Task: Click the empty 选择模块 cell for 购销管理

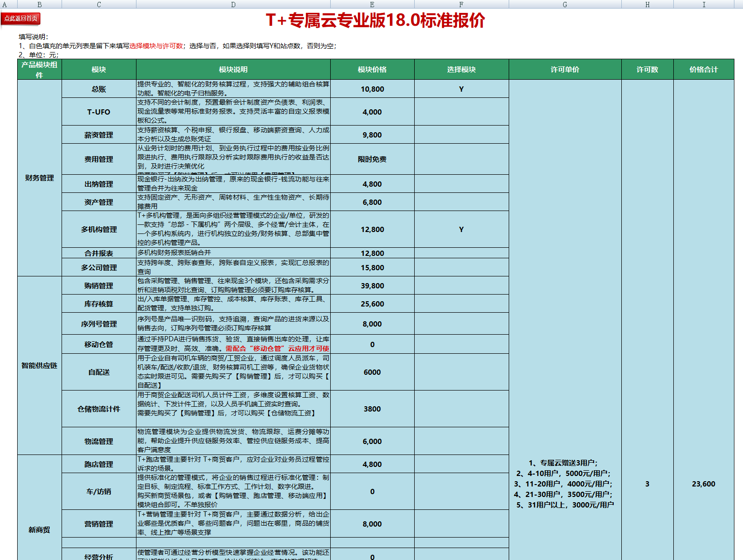Action: click(461, 285)
